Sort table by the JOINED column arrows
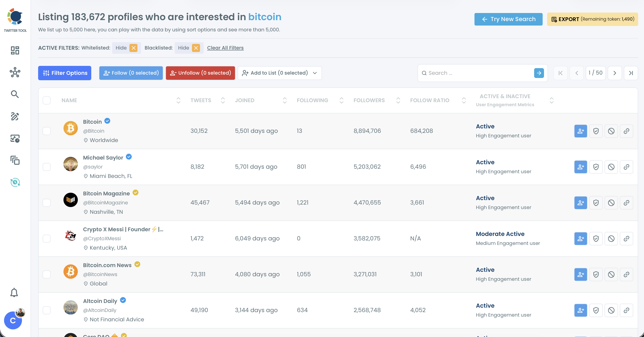 [285, 100]
